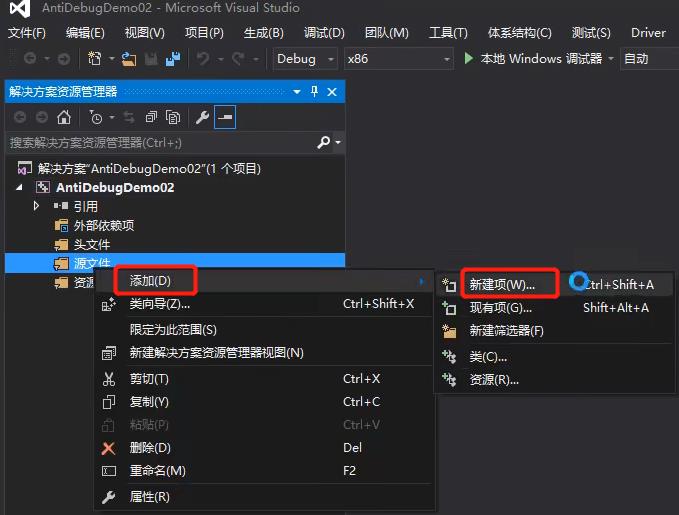Open Properties via the wrench icon in Solution Explorer
The width and height of the screenshot is (679, 515).
tap(202, 117)
